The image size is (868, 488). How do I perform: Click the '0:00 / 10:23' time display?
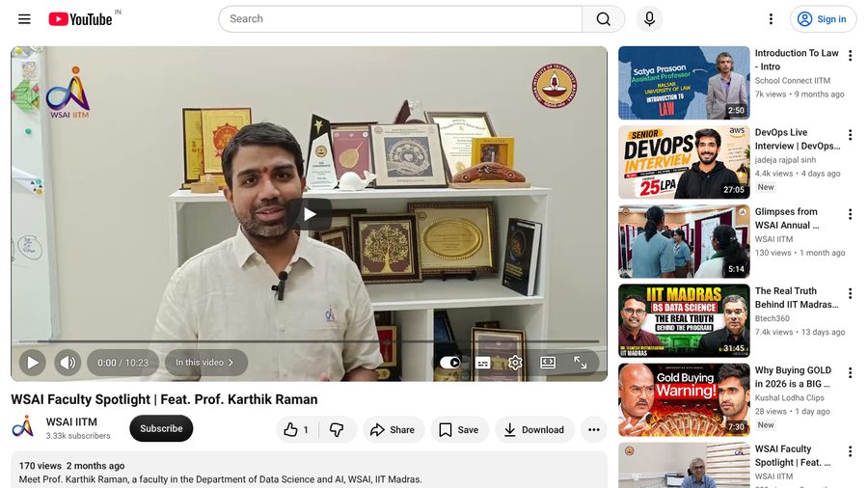(x=122, y=363)
